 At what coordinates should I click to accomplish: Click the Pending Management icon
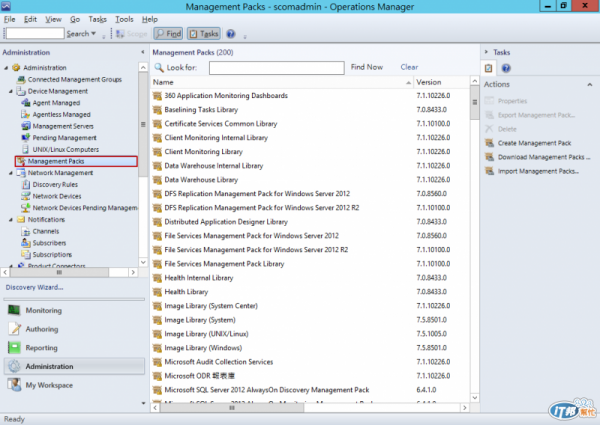(26, 138)
